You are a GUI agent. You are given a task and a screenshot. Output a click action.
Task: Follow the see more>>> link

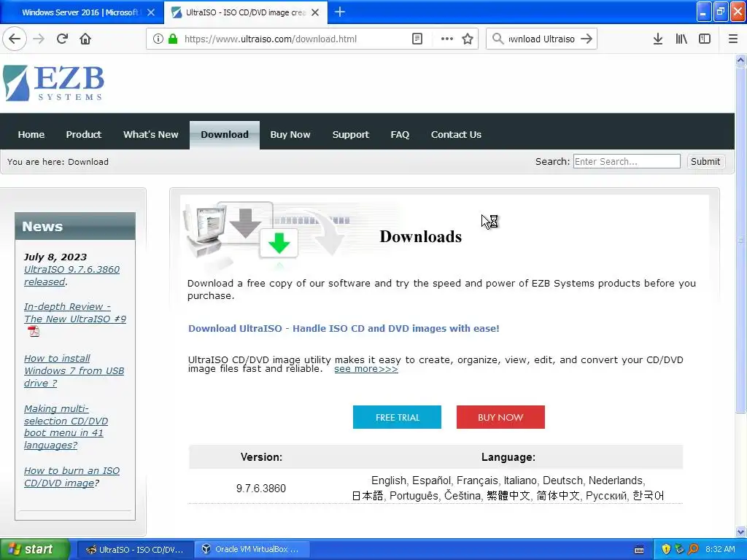(x=366, y=369)
